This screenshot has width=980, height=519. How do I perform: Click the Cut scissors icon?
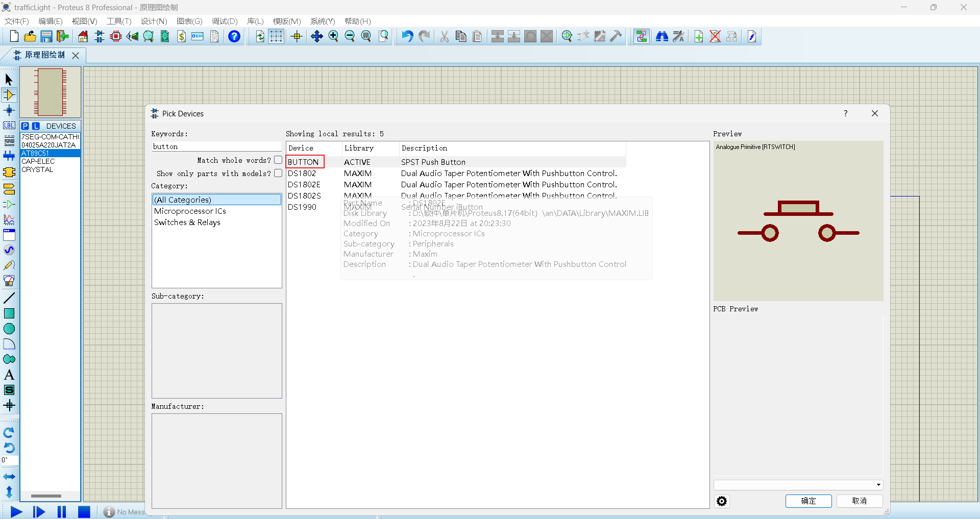pyautogui.click(x=445, y=36)
